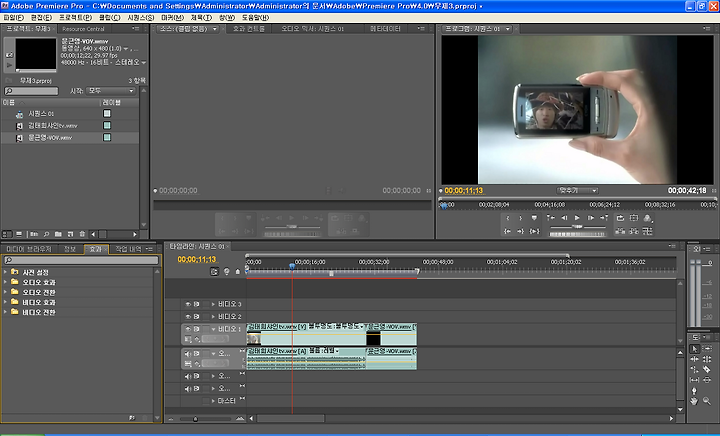Image resolution: width=720 pixels, height=436 pixels.
Task: Select the Razor tool in Tools panel
Action: 707,369
